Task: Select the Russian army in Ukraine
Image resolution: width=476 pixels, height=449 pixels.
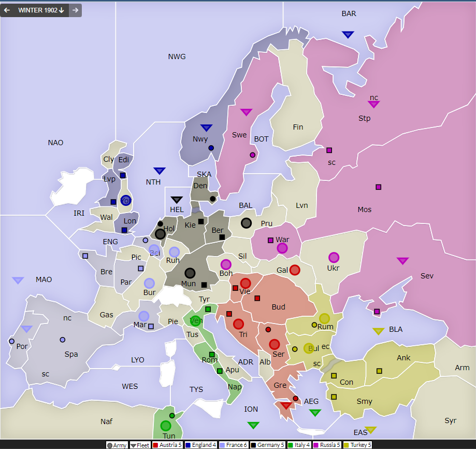Action: 334,258
